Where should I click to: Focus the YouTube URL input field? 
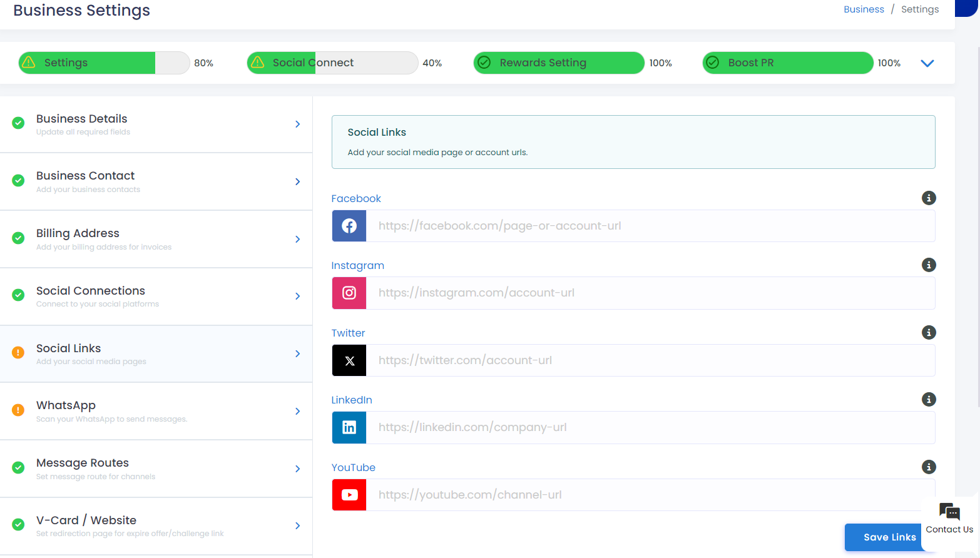[651, 495]
